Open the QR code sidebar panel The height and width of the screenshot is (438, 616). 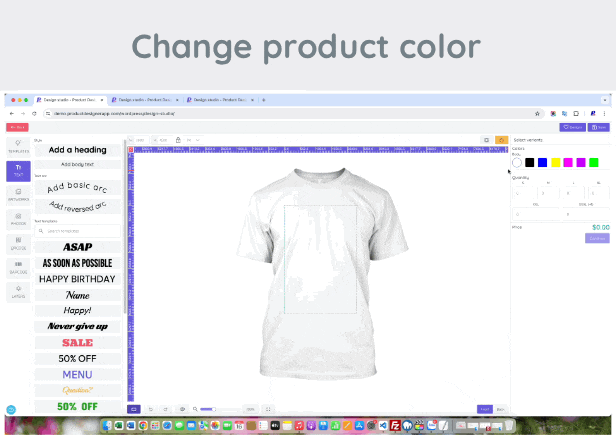click(18, 243)
